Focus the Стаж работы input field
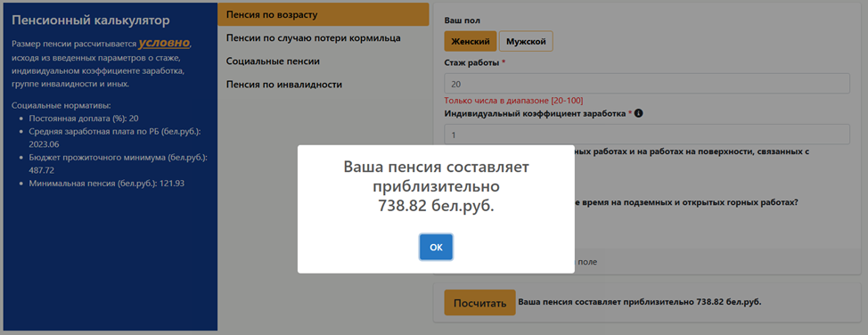Viewport: 868px width, 335px height. pyautogui.click(x=647, y=84)
